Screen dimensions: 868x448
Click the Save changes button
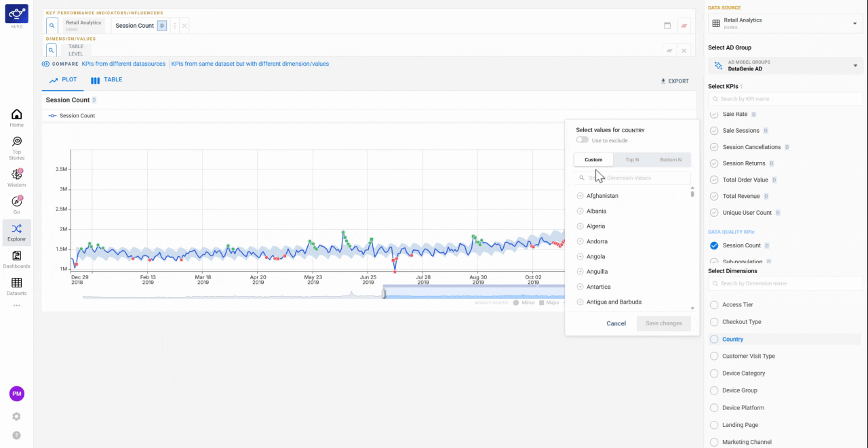pyautogui.click(x=664, y=323)
